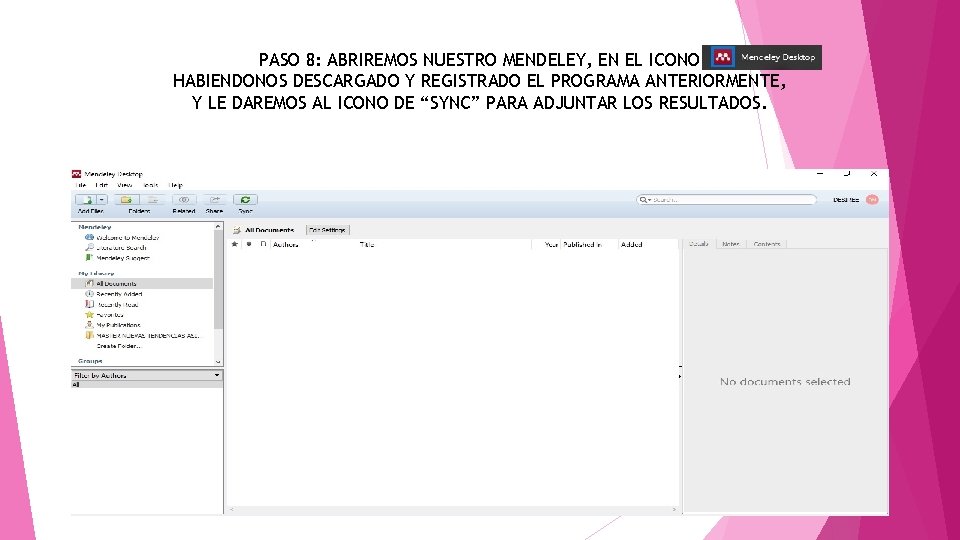Click the Edit Settings button
This screenshot has height=540, width=960.
(328, 230)
